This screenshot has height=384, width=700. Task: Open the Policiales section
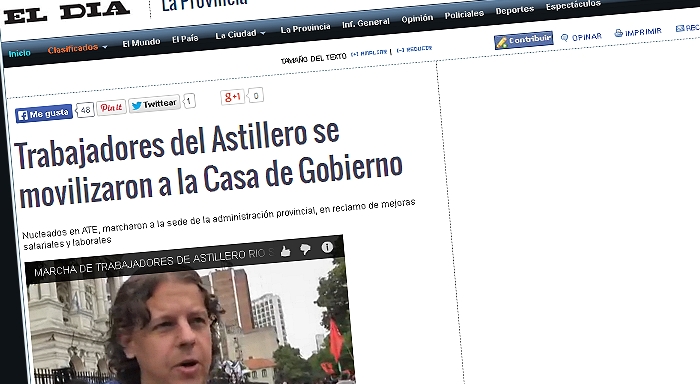click(x=464, y=14)
